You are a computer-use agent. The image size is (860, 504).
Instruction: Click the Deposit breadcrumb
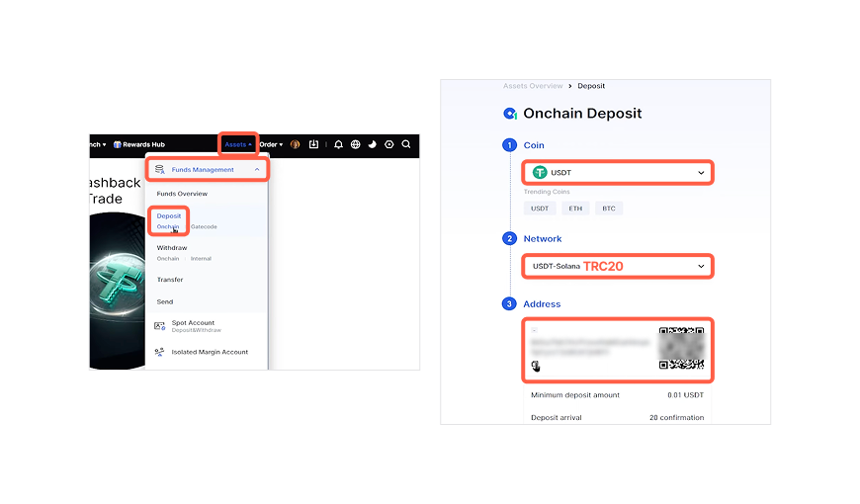click(591, 86)
